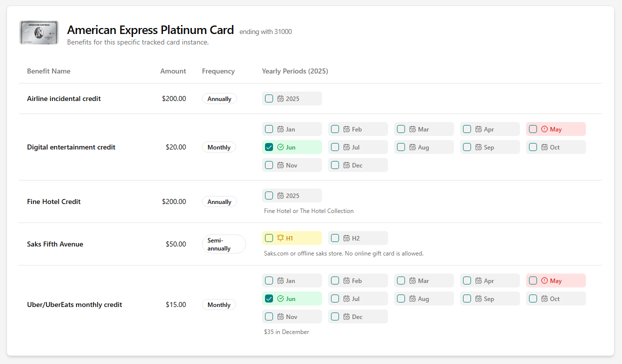Click the calendar icon for Uber credit Oct
The image size is (622, 364).
[544, 298]
